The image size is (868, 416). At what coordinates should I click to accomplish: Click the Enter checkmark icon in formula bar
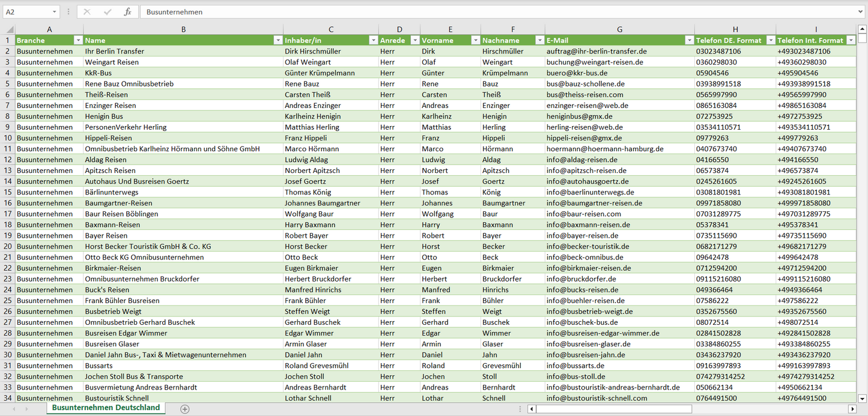[x=108, y=12]
